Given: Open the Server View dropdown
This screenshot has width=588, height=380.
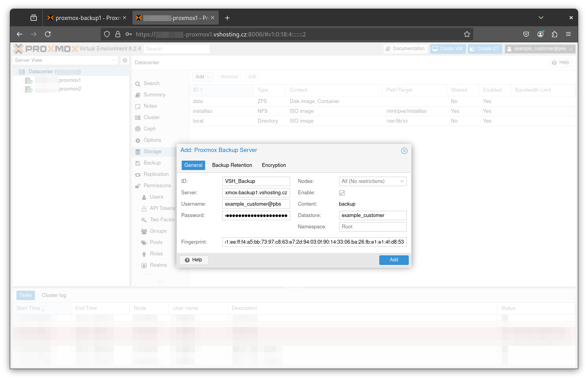Looking at the screenshot, I should (x=65, y=60).
